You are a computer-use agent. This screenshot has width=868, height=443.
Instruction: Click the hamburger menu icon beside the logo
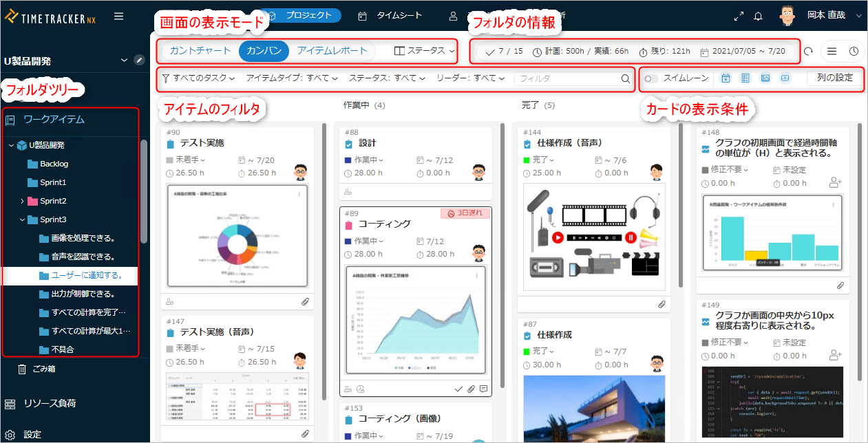pyautogui.click(x=118, y=17)
